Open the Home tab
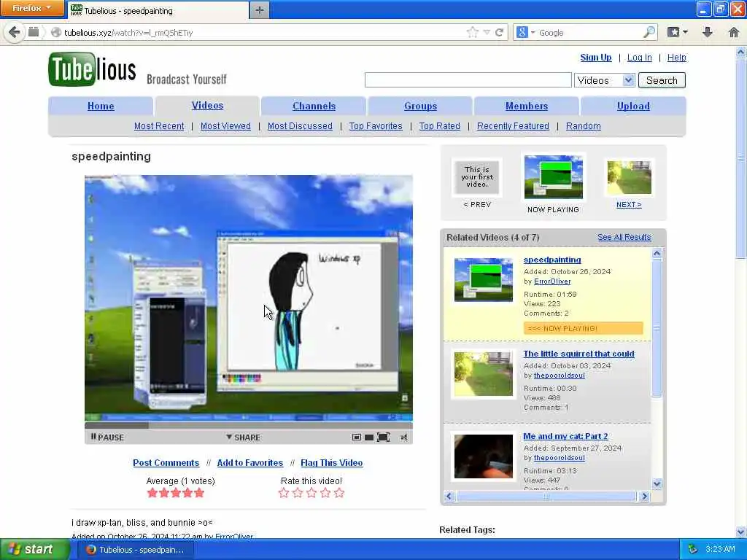747x560 pixels. pyautogui.click(x=101, y=106)
